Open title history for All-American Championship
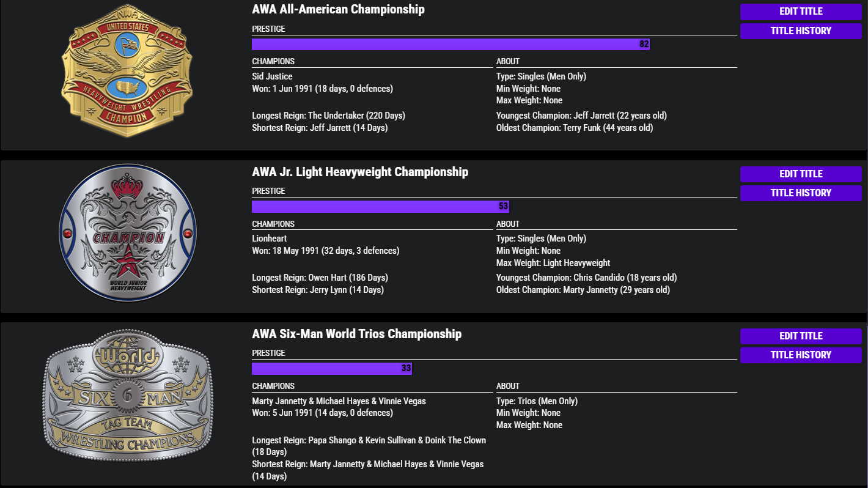 click(800, 31)
